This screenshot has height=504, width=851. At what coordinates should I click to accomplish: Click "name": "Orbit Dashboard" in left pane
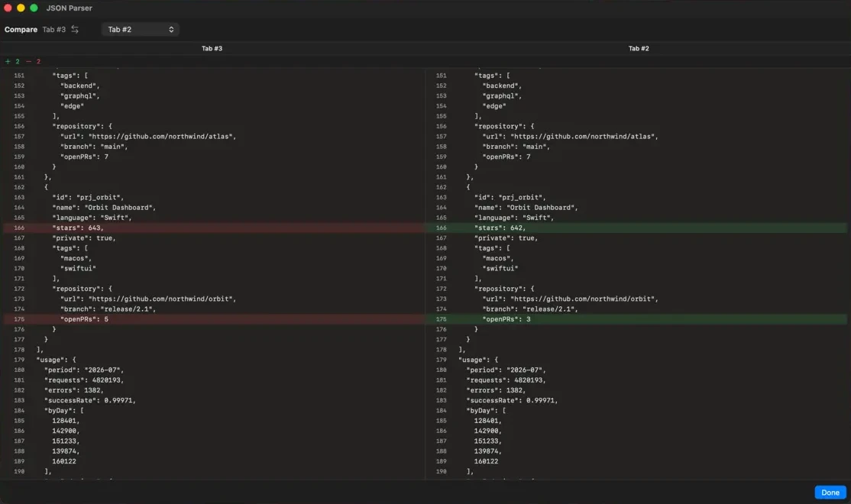click(x=104, y=207)
